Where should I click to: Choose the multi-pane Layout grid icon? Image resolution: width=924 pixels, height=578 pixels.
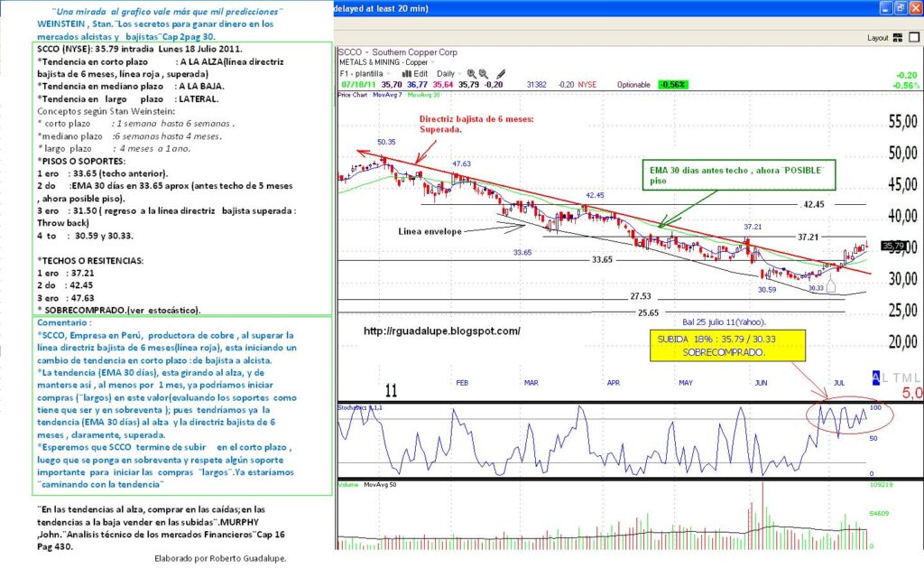(898, 38)
